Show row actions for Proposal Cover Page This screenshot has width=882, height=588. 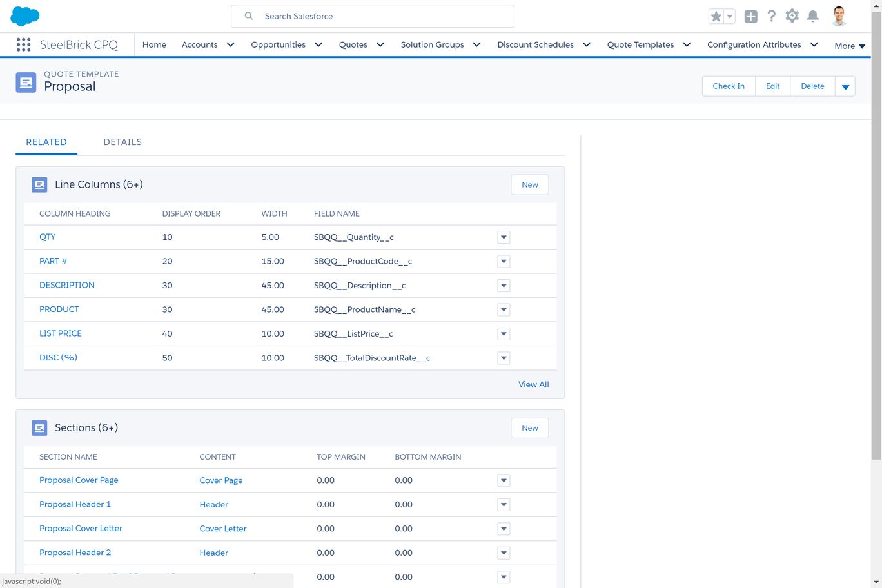point(504,480)
